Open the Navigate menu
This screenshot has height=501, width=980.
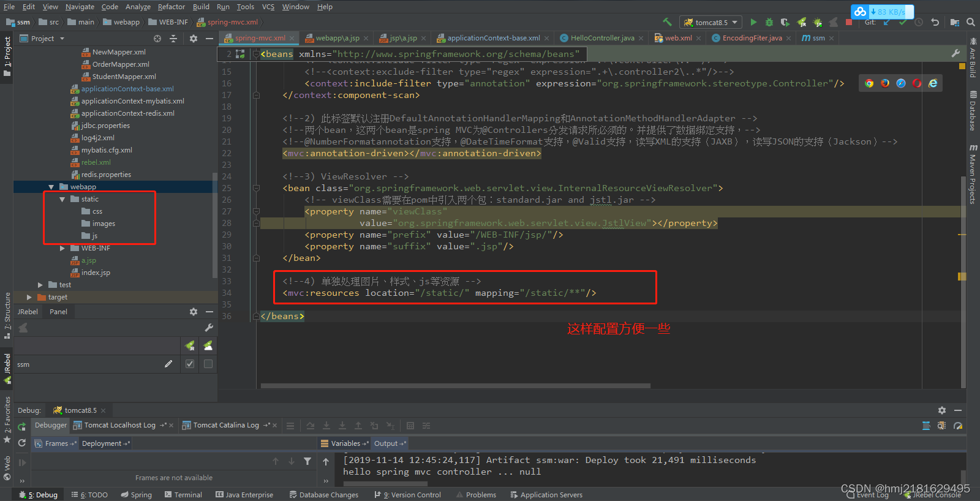(x=80, y=7)
